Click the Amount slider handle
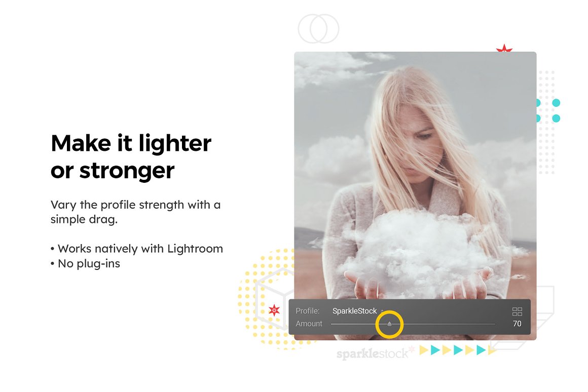Viewport: 588px width, 392px height. pos(389,324)
